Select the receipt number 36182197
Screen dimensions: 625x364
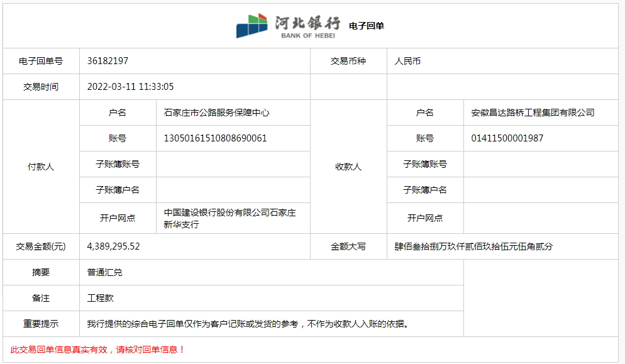click(108, 61)
